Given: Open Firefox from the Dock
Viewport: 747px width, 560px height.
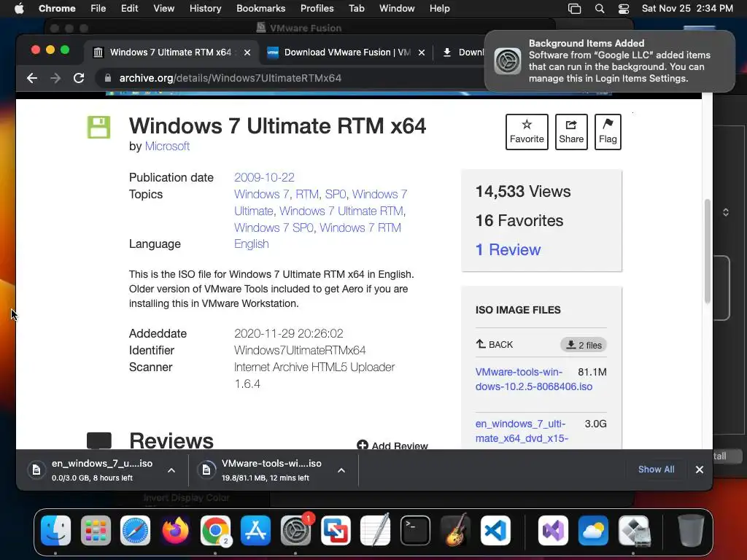Looking at the screenshot, I should pyautogui.click(x=175, y=531).
